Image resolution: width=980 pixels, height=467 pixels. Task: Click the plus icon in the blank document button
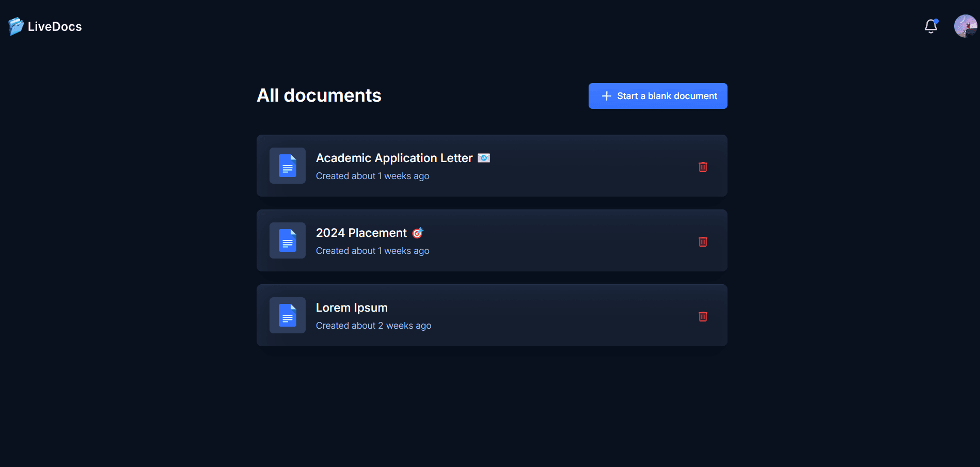tap(607, 96)
